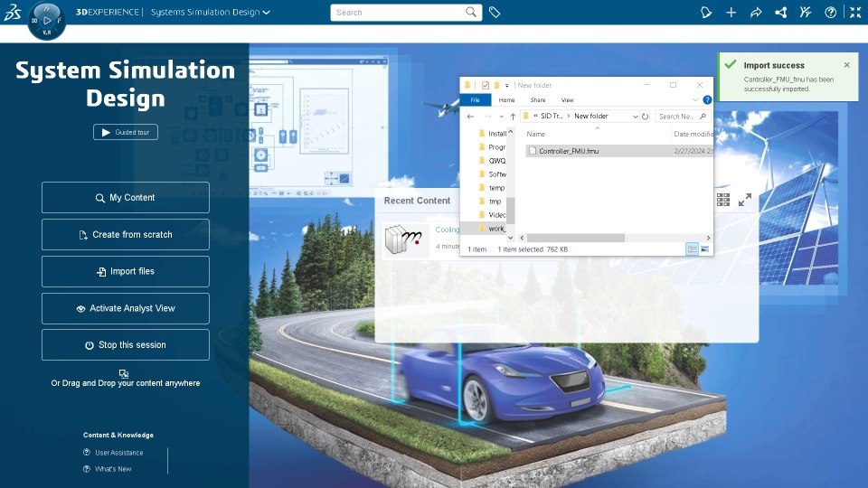Select the Install folder in navigation pane
868x488 pixels.
tap(492, 134)
